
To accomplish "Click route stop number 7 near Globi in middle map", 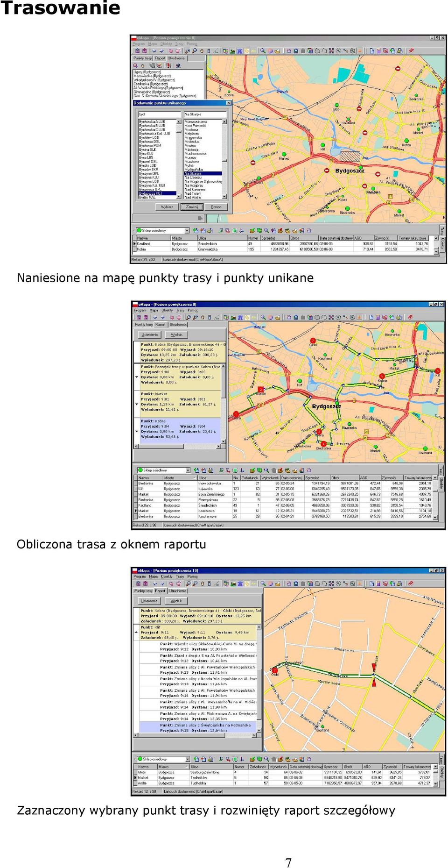I will [313, 341].
